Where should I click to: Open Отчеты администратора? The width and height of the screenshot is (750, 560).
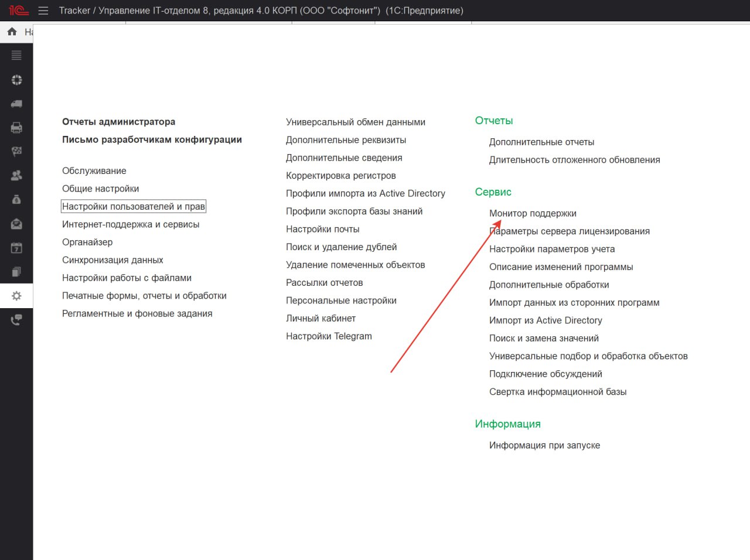118,122
